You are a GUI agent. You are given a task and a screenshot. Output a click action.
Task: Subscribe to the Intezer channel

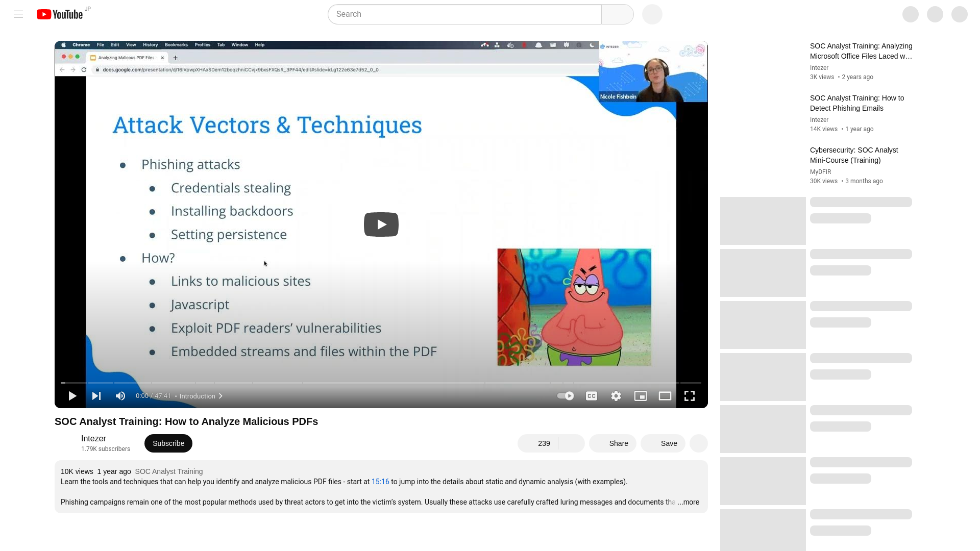(x=168, y=443)
